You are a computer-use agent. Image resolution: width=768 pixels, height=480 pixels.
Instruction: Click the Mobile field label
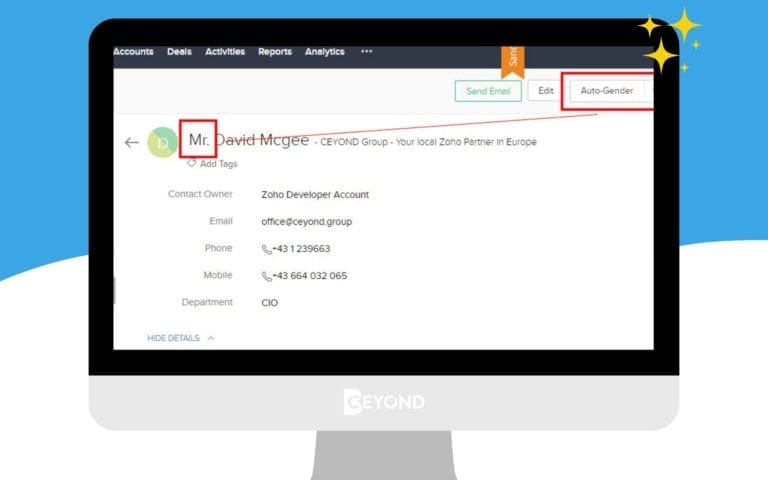tap(218, 275)
